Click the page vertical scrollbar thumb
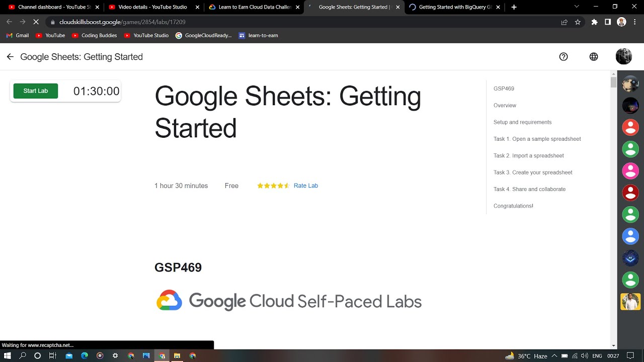 tap(613, 82)
